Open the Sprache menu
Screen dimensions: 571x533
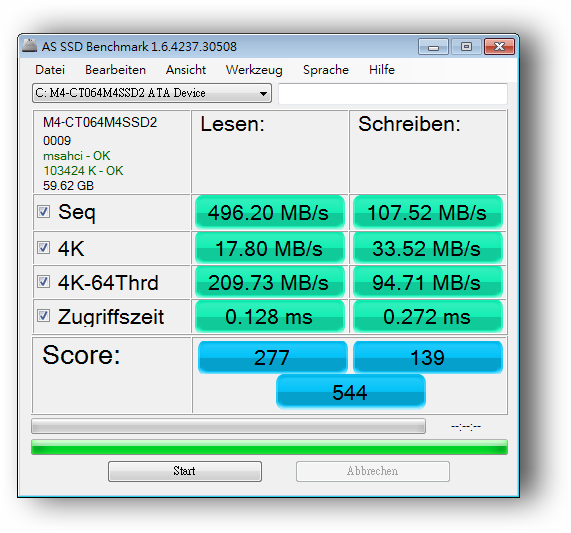[x=326, y=70]
